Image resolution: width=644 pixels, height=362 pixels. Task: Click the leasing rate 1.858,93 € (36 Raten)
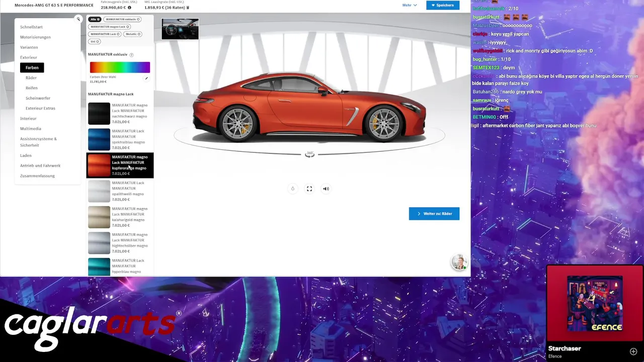coord(165,8)
